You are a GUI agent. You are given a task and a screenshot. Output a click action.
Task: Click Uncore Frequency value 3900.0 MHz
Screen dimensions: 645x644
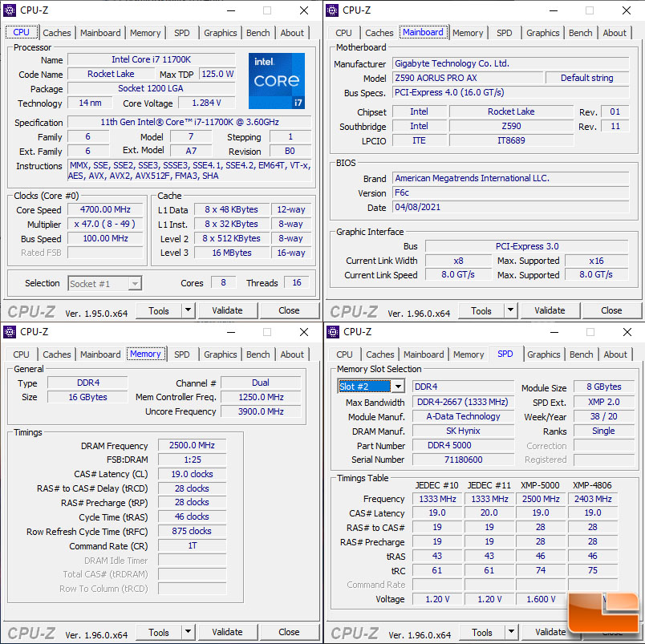click(261, 411)
